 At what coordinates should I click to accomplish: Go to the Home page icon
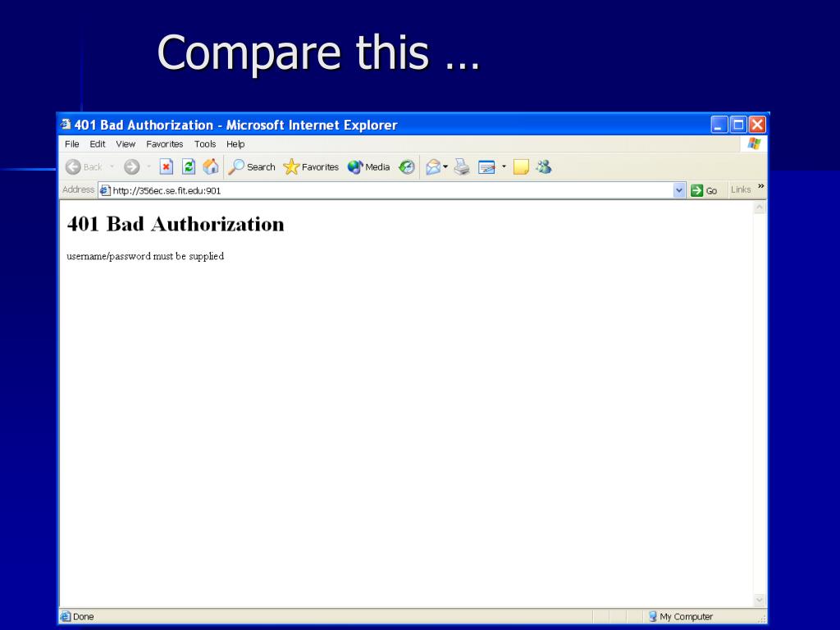click(211, 167)
